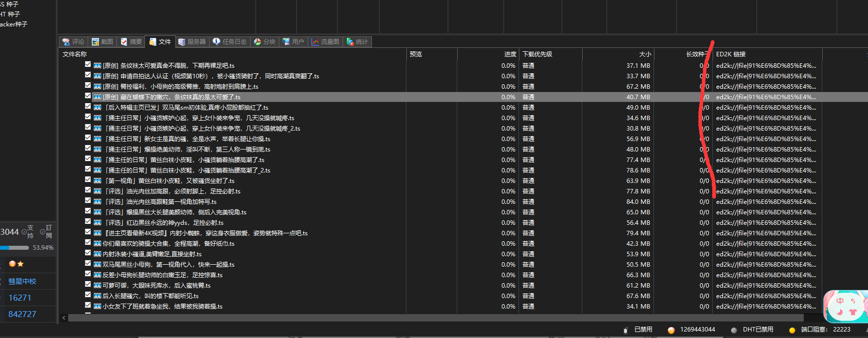Click the 分块 pie chart icon
Viewport: 868px width, 338px height.
(257, 42)
